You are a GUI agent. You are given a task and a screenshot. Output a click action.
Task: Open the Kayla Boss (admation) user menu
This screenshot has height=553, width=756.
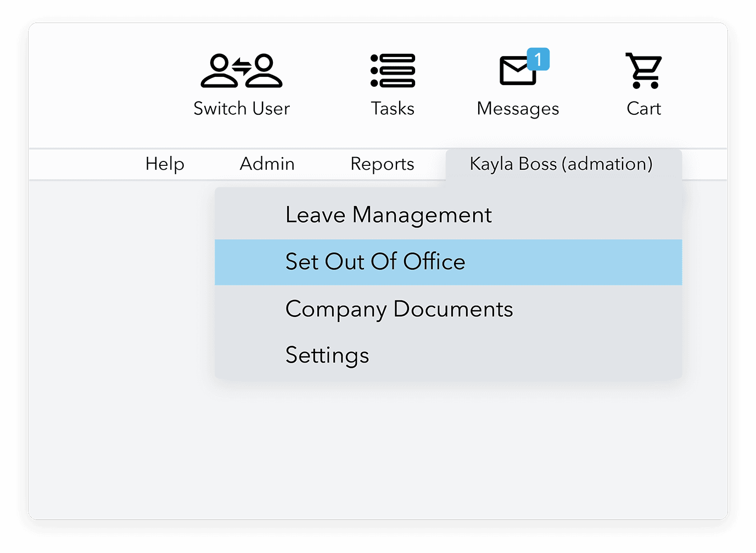point(560,164)
